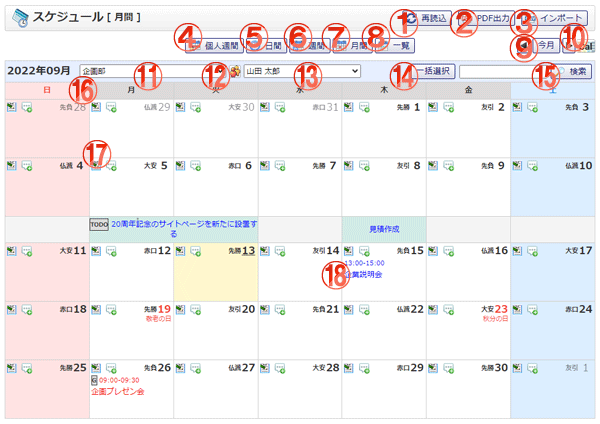600x424 pixels.
Task: Focus the schedule search text field
Action: pos(504,72)
